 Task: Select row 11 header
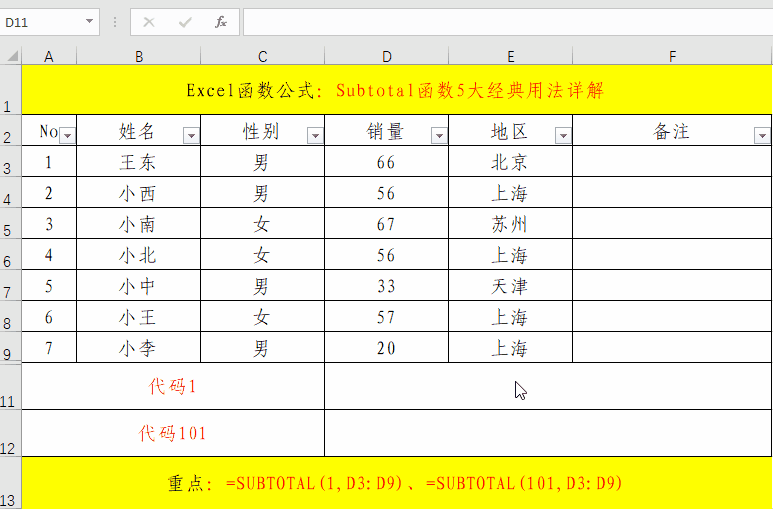click(x=10, y=387)
